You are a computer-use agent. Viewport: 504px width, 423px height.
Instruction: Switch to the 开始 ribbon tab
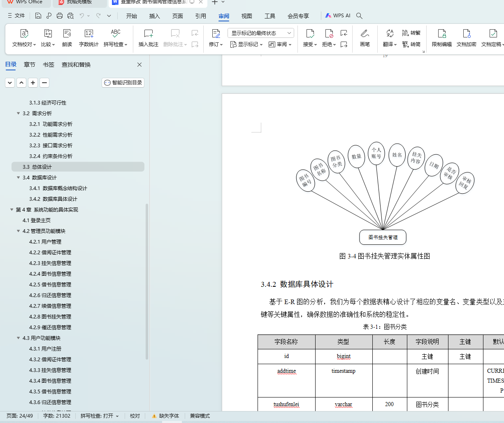click(x=132, y=16)
